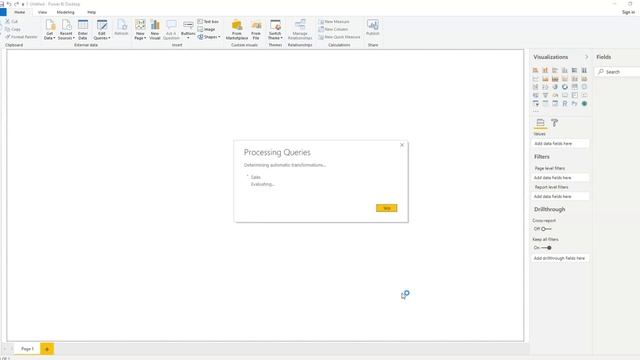Select the 100% stacked bar chart visual
Viewport: 640px width, 360px height.
click(575, 70)
